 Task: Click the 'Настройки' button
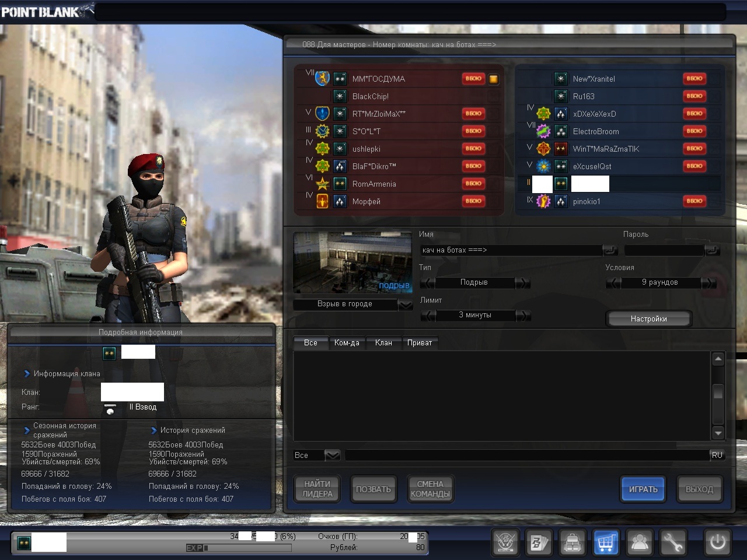(648, 319)
